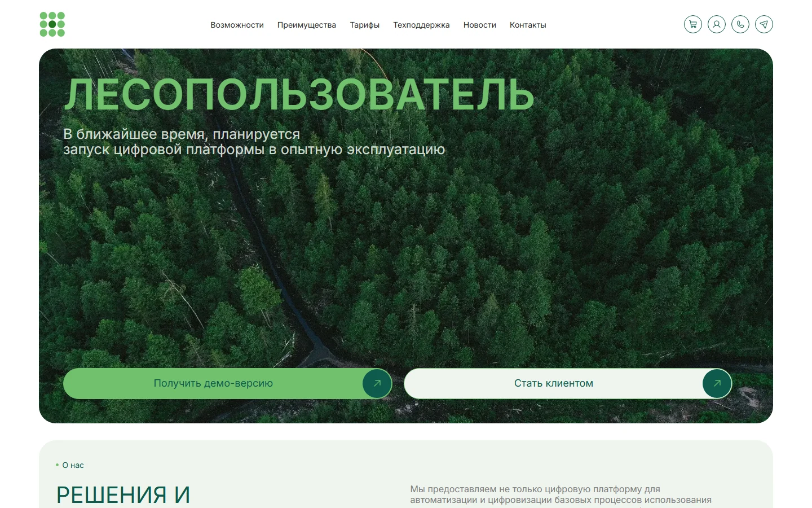
Task: Click the 'запуск цифровой платформы' subtitle line
Action: click(x=254, y=150)
